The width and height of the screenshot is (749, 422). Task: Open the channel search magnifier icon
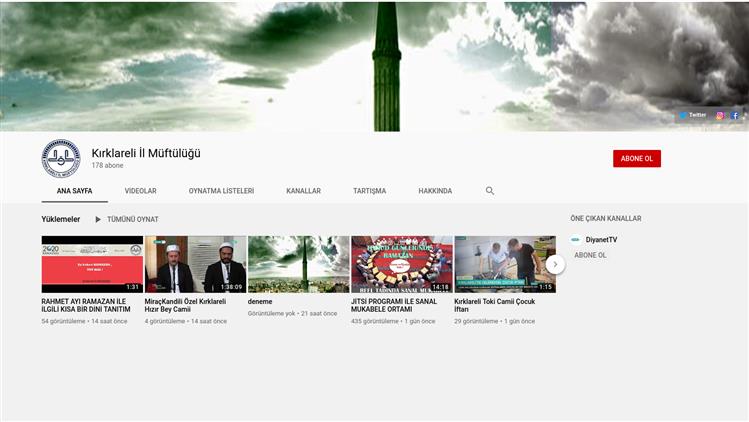tap(490, 191)
